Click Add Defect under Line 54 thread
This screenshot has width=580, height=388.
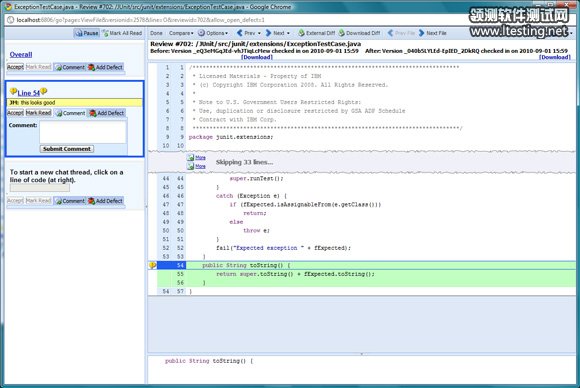[x=107, y=113]
